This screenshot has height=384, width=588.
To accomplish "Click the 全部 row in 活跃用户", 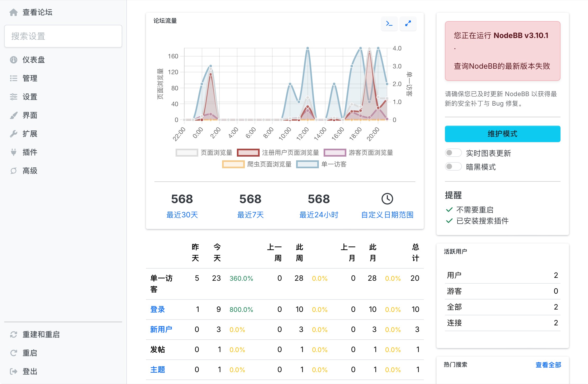I will (503, 307).
